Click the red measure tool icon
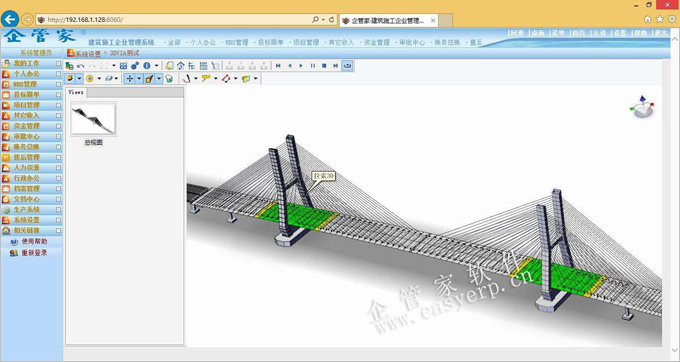The image size is (680, 362). pos(226,78)
